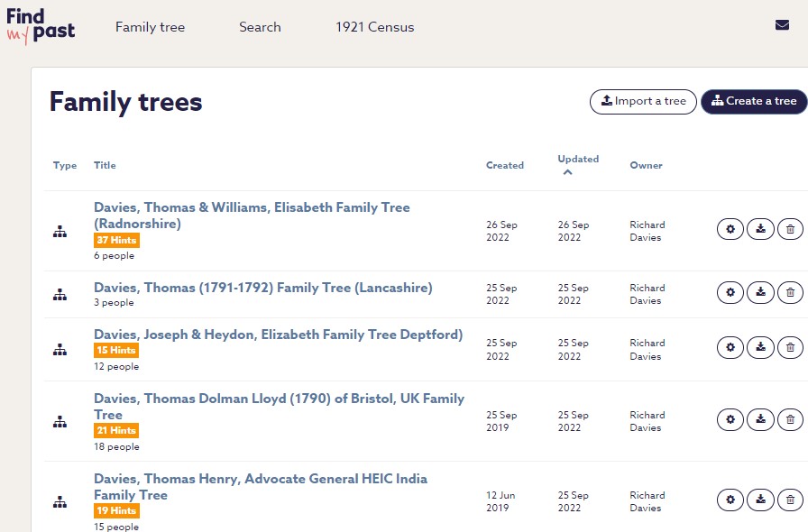View the 37 Hints badge
Image resolution: width=808 pixels, height=532 pixels.
tap(116, 241)
